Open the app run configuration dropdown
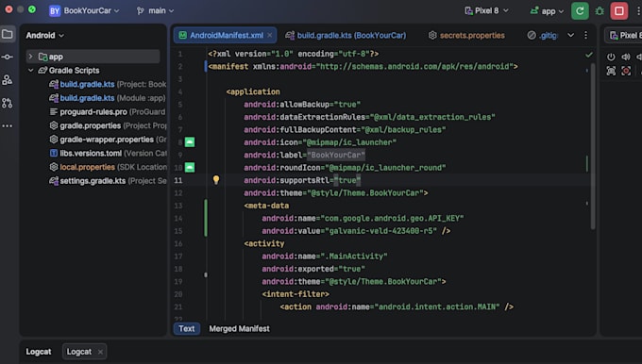 point(547,11)
